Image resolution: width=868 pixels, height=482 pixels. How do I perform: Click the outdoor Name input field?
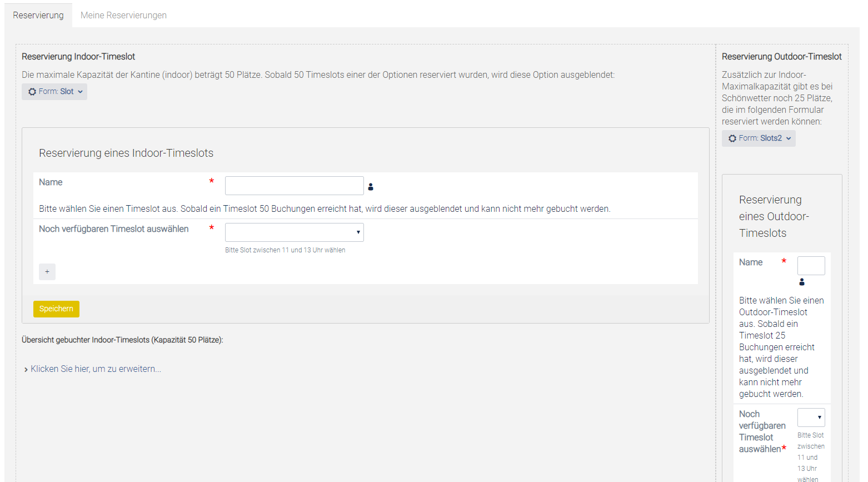811,266
